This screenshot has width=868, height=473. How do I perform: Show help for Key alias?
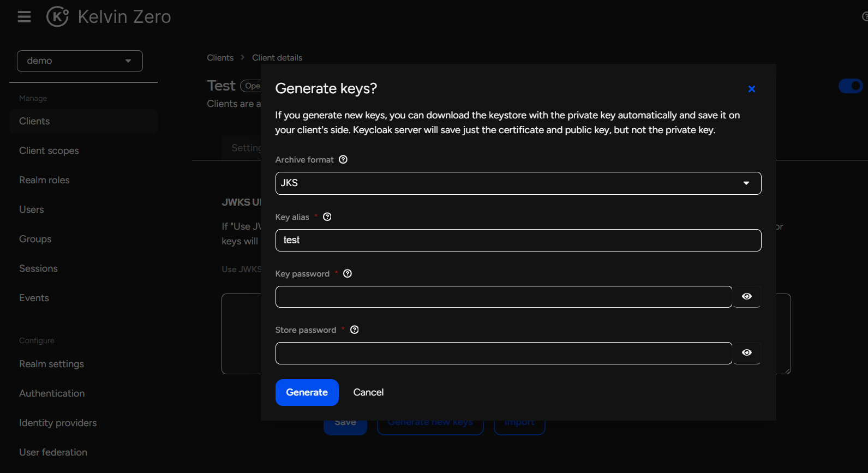pos(327,217)
